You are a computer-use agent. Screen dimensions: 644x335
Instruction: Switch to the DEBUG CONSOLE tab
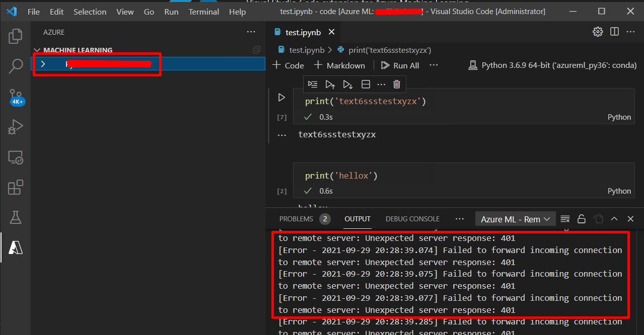(x=412, y=219)
